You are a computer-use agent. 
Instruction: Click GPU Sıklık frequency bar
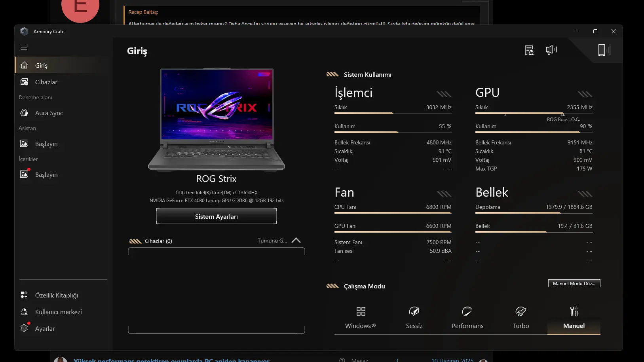(534, 113)
